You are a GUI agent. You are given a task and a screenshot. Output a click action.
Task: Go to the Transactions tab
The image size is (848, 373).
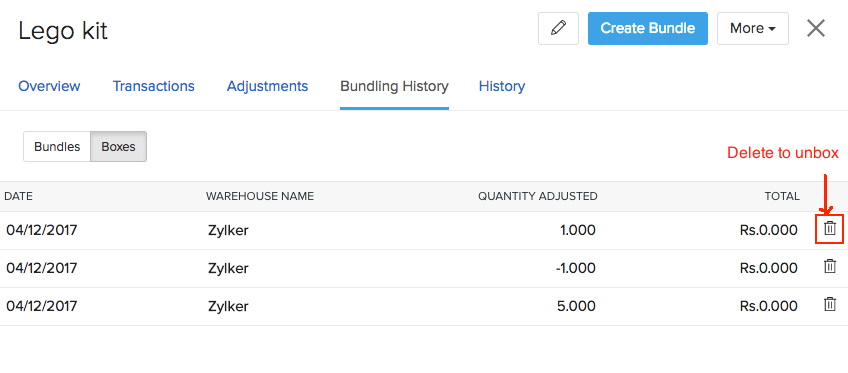click(x=154, y=86)
